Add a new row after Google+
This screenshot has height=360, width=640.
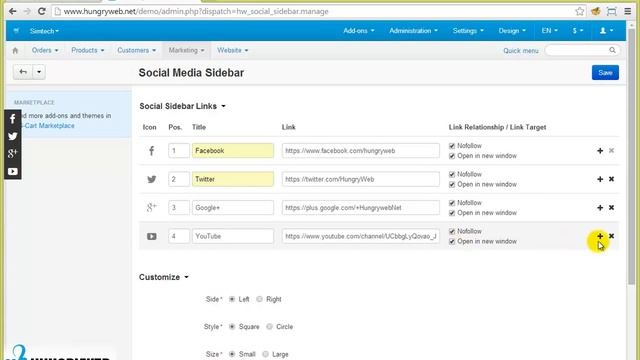coord(600,208)
